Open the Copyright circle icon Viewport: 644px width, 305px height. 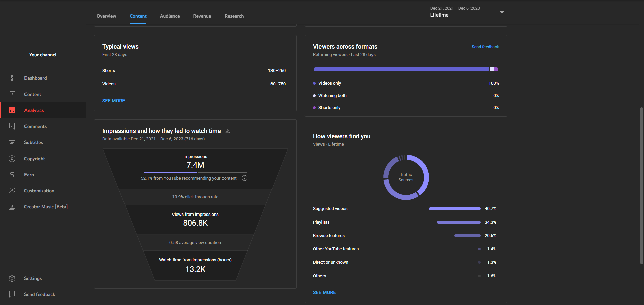(12, 159)
